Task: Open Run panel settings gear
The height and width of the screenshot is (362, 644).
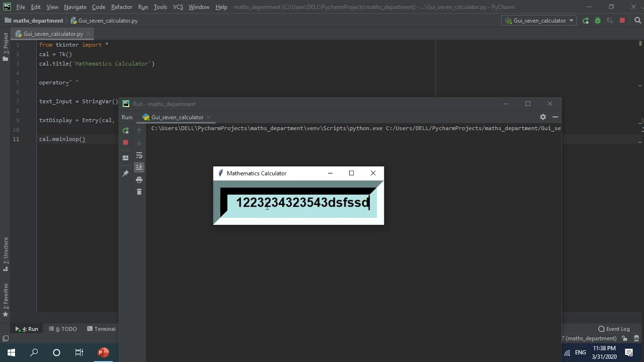Action: click(x=543, y=117)
